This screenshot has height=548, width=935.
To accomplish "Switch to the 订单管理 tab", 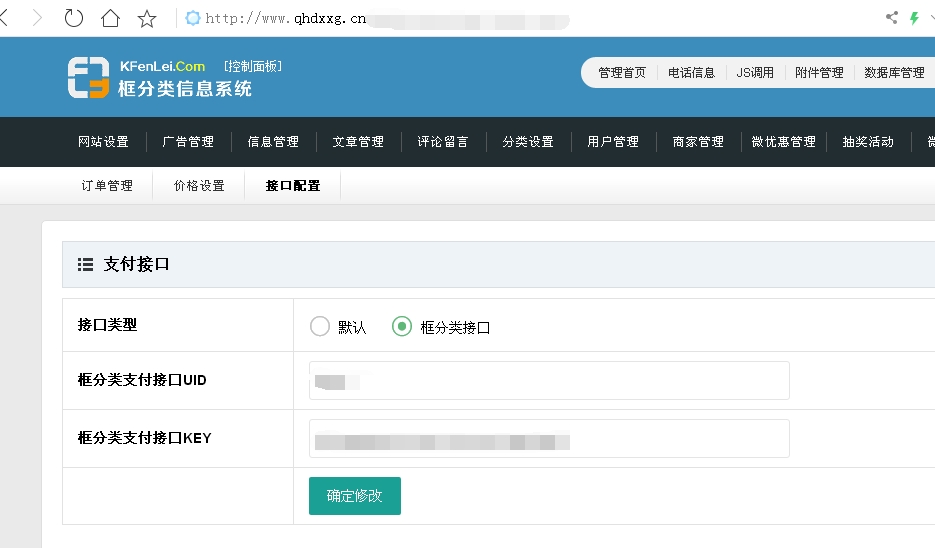I will (x=107, y=186).
